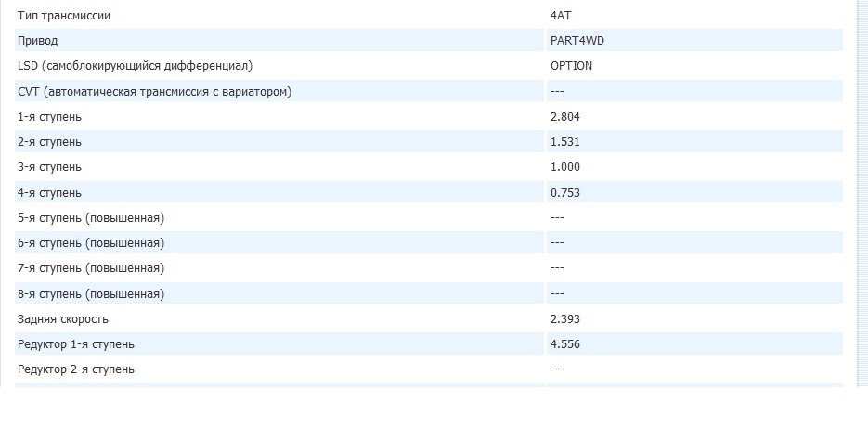Click the '5-я ступень (повышенная)' label
The width and height of the screenshot is (868, 427).
[x=91, y=218]
